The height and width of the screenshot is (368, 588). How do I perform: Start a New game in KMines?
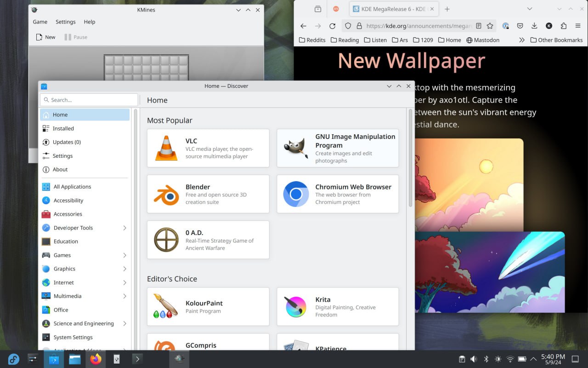45,37
